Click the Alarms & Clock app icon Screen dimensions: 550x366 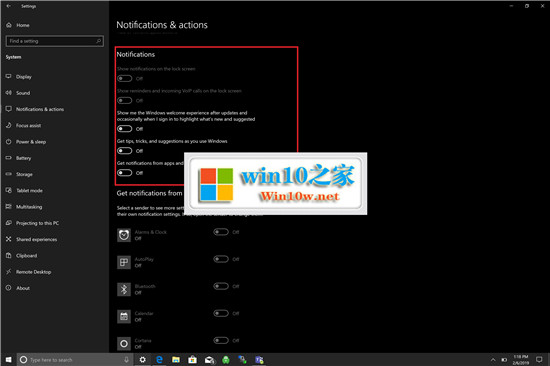click(x=124, y=235)
